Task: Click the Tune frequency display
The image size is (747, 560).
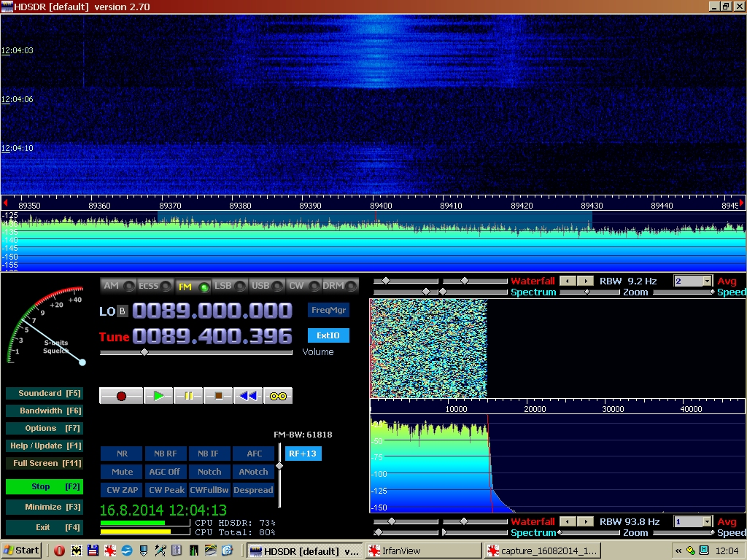Action: pyautogui.click(x=212, y=336)
